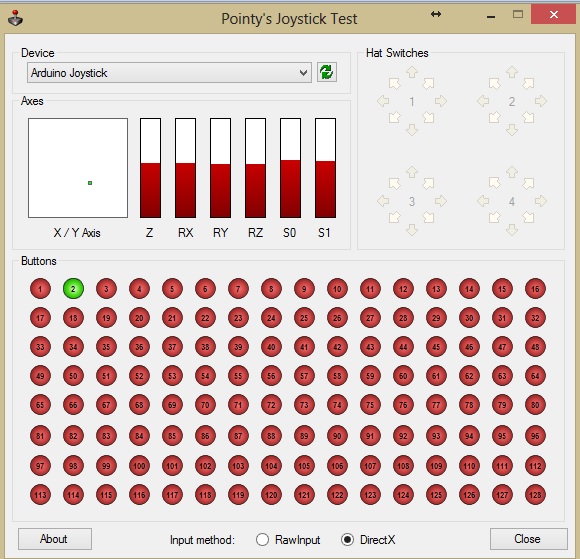
Task: Click button indicator 24
Action: tap(271, 318)
